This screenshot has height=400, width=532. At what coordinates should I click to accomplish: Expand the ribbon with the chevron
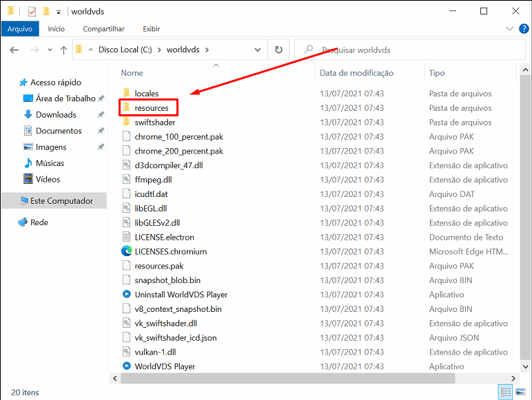[x=509, y=29]
